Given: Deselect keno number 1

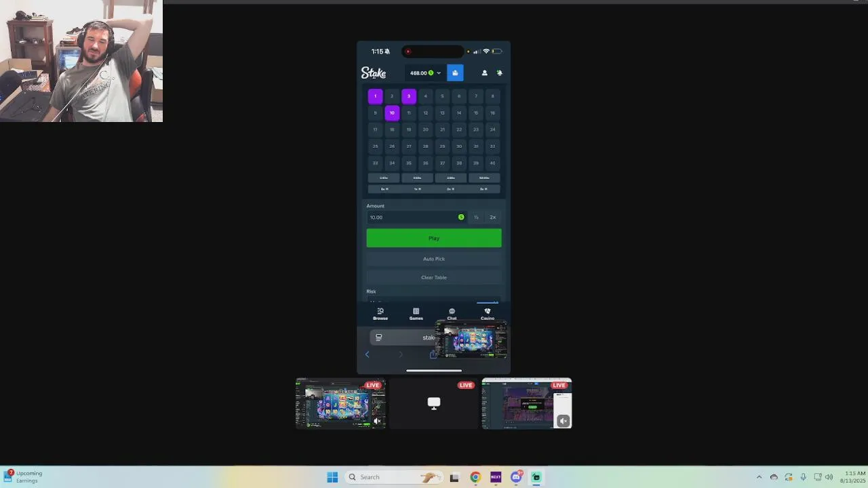Looking at the screenshot, I should [375, 96].
